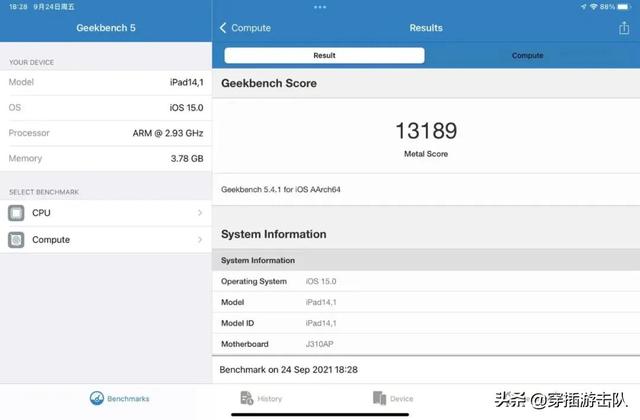Tap the Device tab icon

coord(379,398)
